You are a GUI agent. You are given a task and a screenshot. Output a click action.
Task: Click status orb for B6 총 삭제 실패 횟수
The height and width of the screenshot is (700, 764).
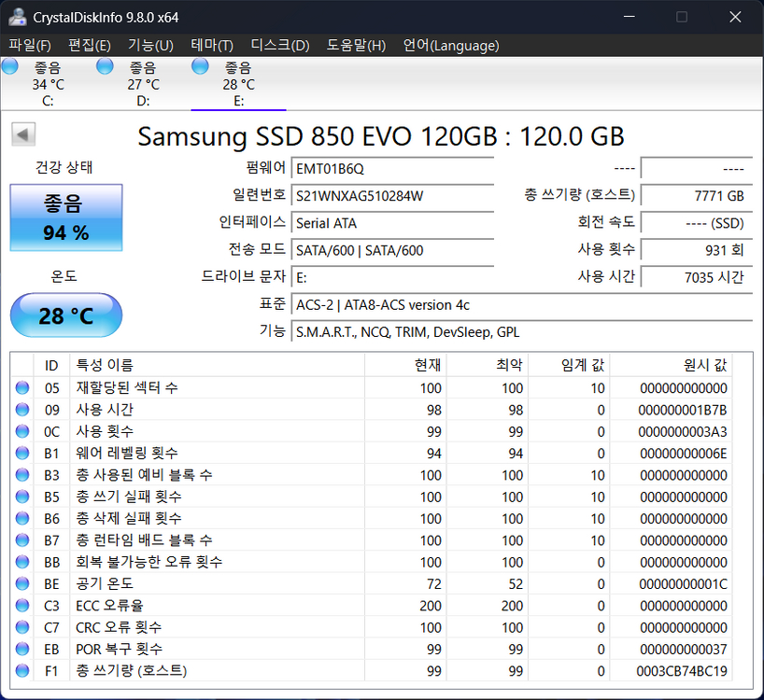pyautogui.click(x=22, y=518)
